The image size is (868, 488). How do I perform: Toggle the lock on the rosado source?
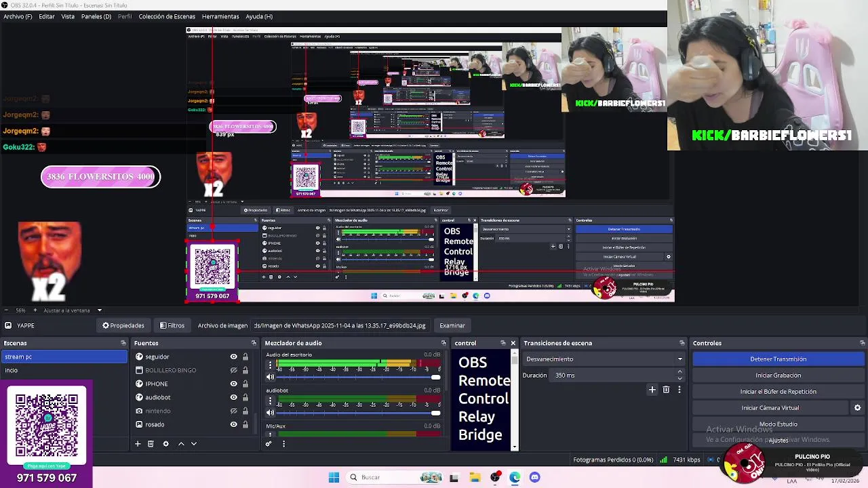point(245,424)
